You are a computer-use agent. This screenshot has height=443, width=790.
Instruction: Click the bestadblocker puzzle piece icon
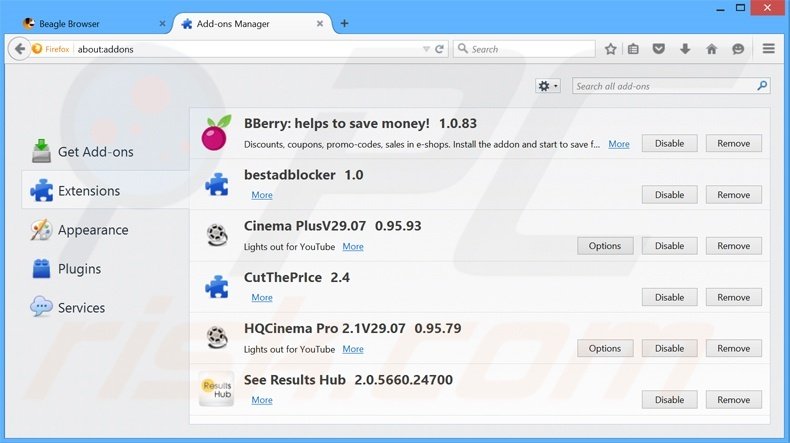coord(217,184)
